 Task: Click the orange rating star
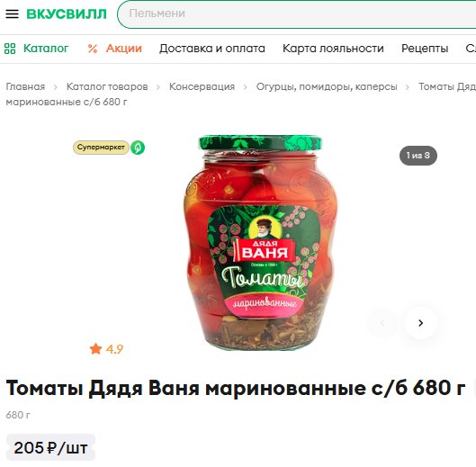95,349
